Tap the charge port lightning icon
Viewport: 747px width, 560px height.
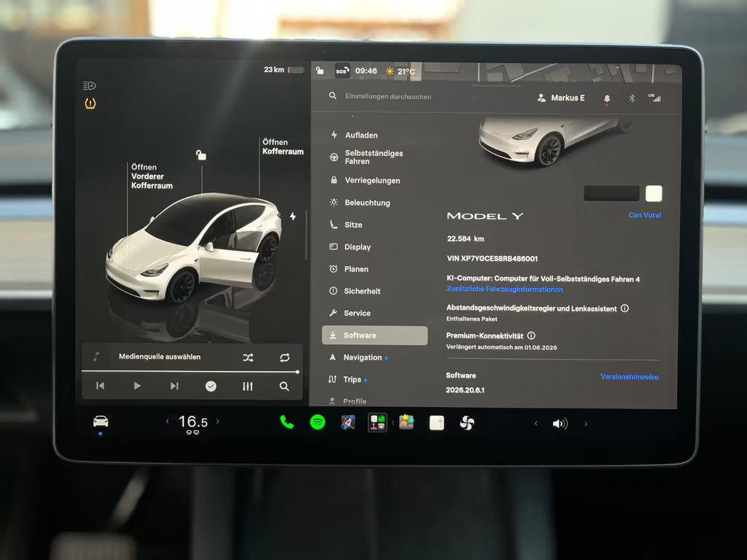[293, 216]
